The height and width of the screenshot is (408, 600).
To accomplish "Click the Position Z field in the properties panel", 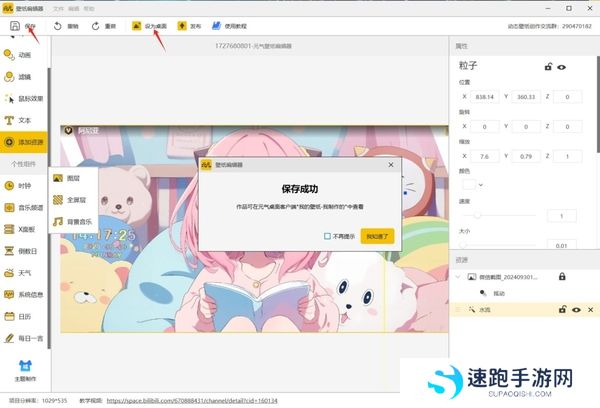I will tap(567, 97).
